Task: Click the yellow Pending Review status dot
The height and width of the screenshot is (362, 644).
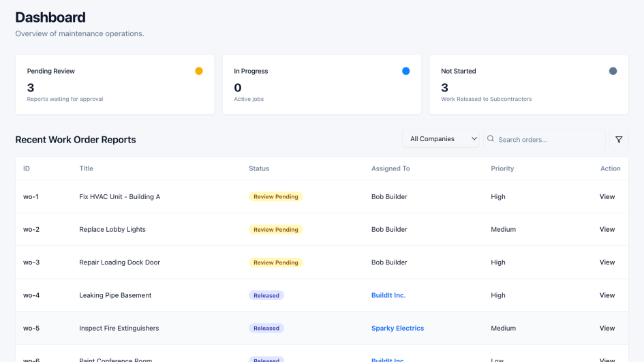Action: point(199,71)
